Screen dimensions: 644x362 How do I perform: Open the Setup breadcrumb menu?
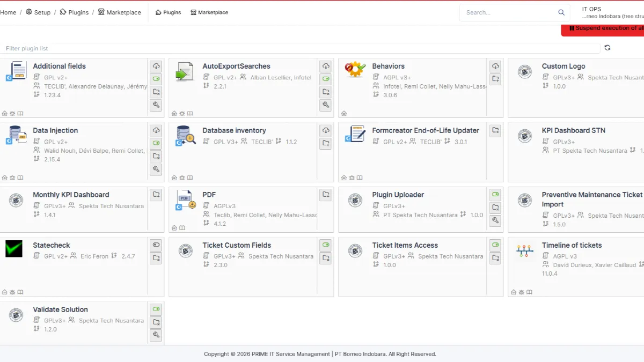[38, 12]
